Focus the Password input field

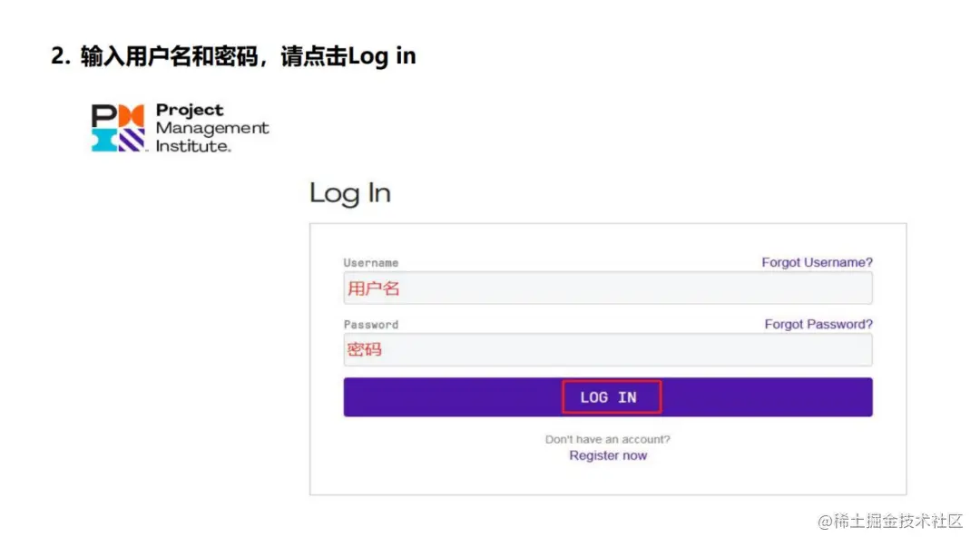[x=607, y=349]
